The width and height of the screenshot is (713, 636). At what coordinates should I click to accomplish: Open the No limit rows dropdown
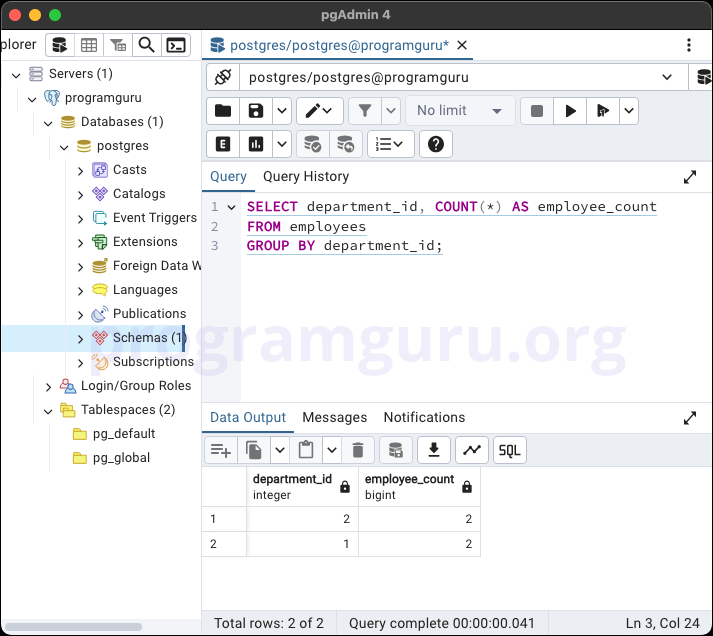tap(460, 110)
